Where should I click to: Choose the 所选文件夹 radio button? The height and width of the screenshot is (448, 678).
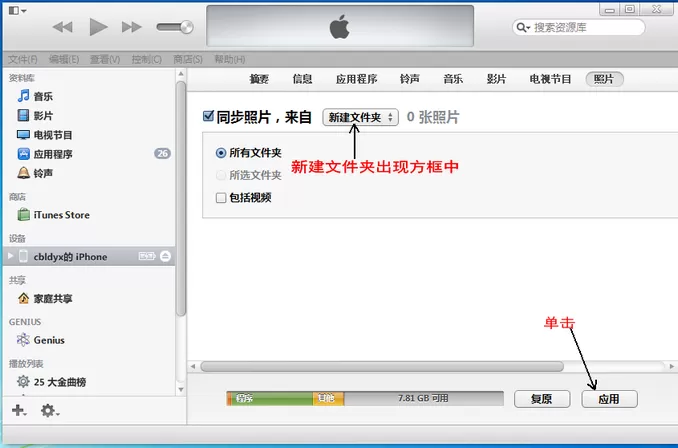(221, 175)
